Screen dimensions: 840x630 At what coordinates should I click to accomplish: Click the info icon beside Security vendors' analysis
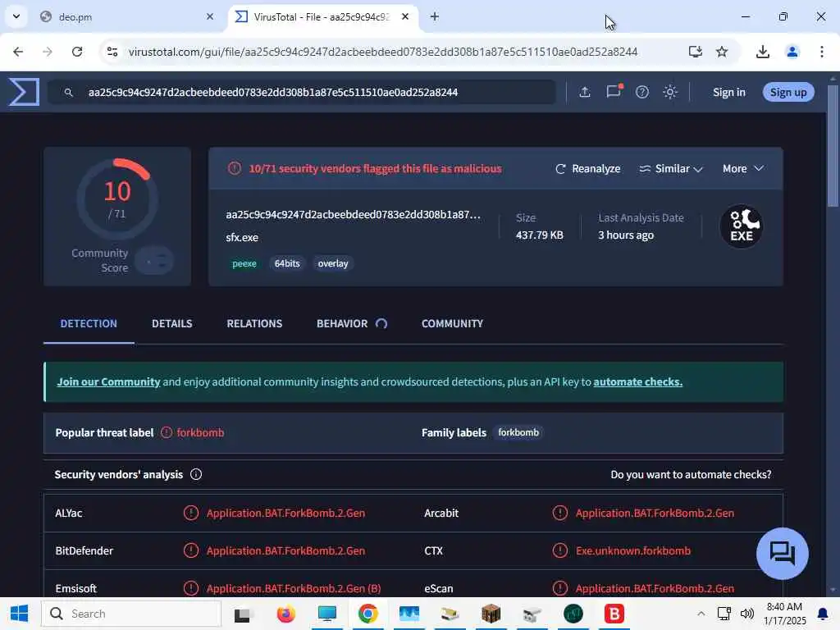(x=196, y=474)
